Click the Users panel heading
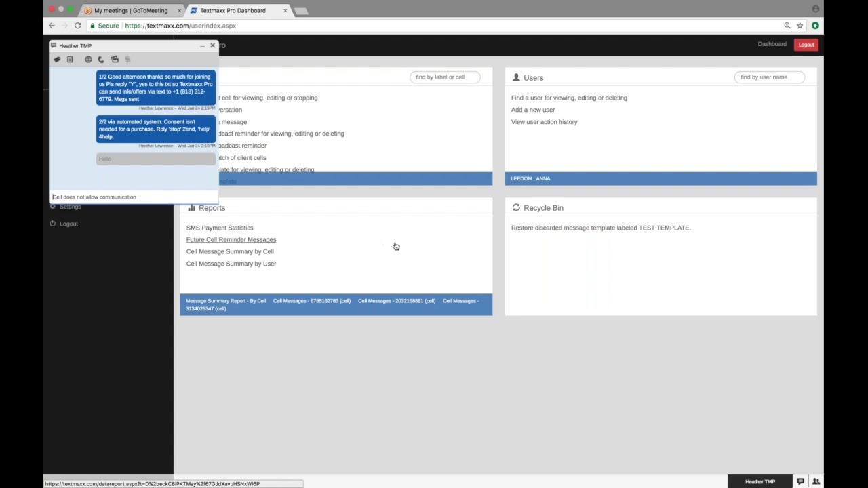868x488 pixels. [533, 78]
